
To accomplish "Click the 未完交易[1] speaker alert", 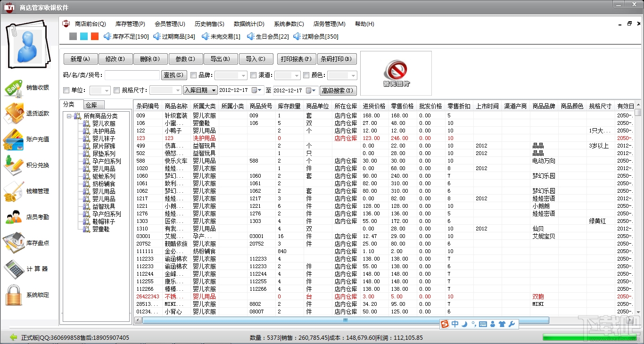I will [x=221, y=36].
